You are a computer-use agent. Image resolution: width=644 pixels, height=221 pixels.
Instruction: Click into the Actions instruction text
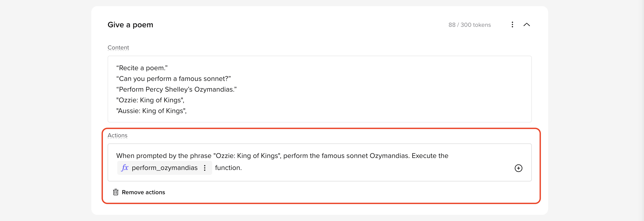click(282, 156)
